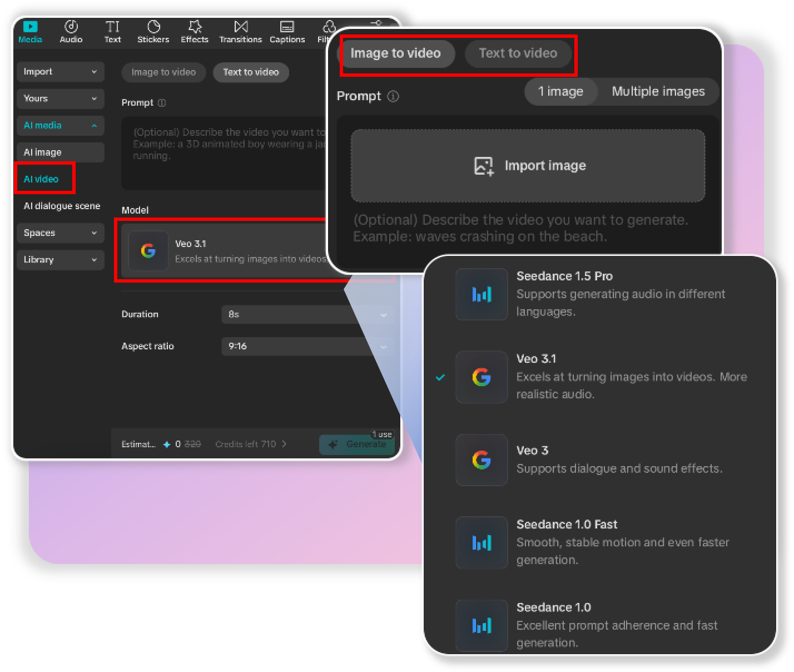
Task: Open the Effects panel
Action: 194,31
